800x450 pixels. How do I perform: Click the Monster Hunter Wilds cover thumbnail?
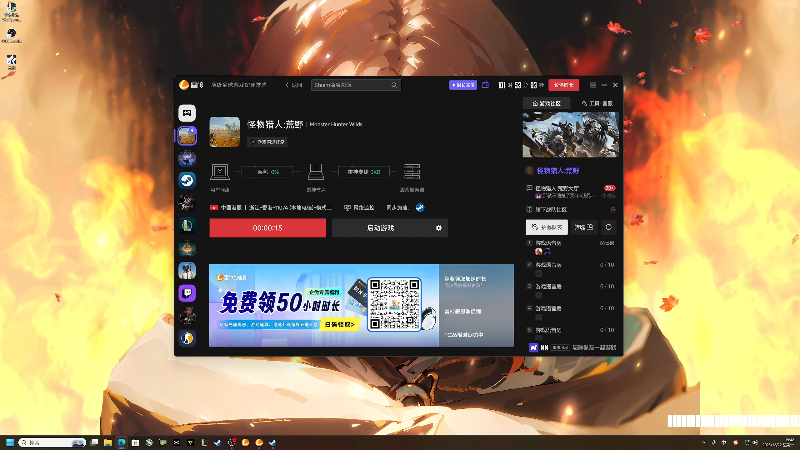tap(224, 132)
